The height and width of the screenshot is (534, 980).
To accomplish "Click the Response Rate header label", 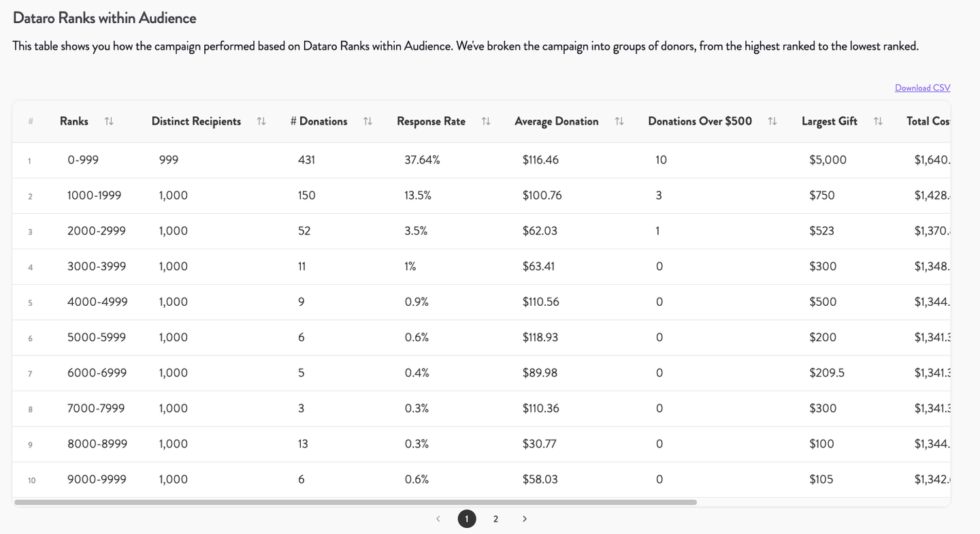I will click(431, 121).
